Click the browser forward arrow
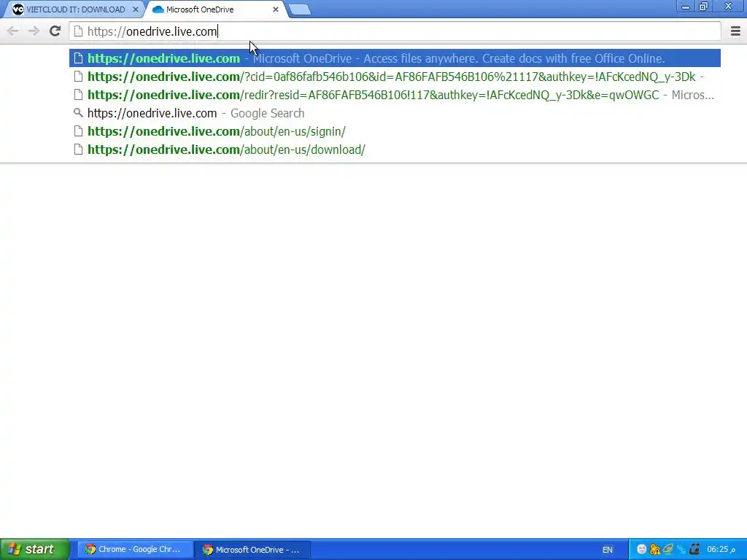747x560 pixels. (x=34, y=31)
